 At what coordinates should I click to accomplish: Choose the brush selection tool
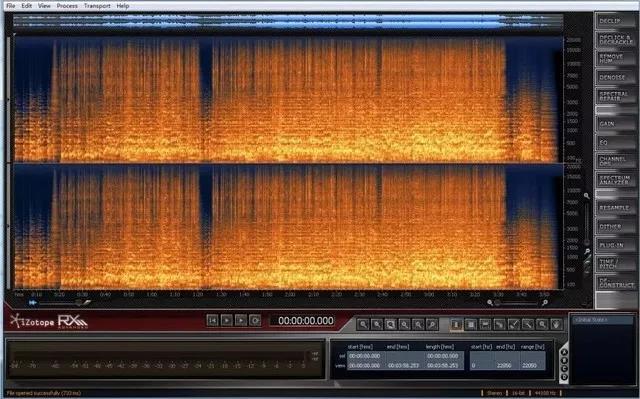(514, 324)
